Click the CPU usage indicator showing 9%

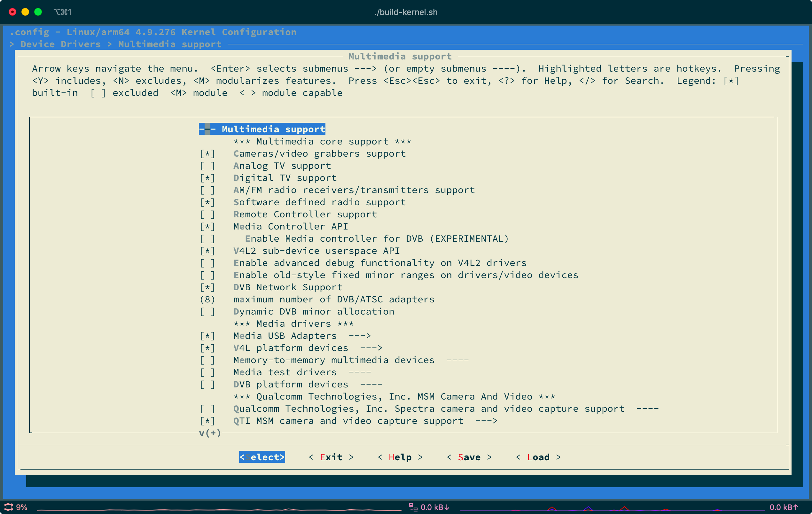click(16, 506)
